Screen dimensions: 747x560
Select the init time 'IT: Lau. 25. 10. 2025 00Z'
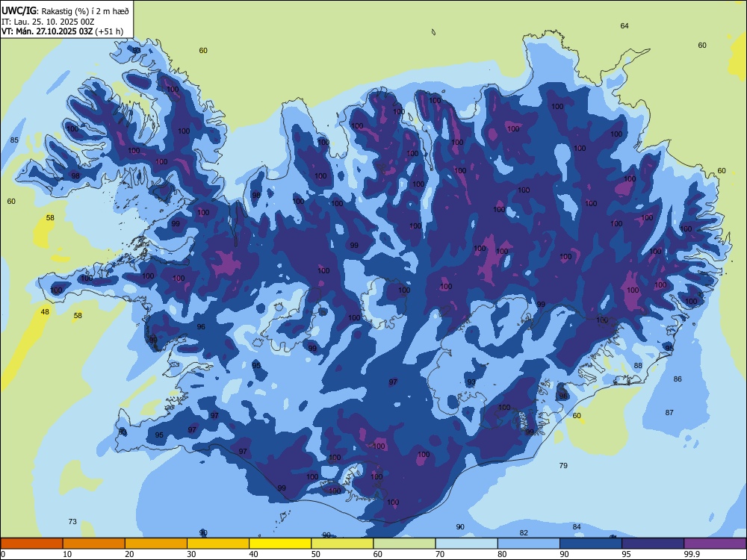click(x=48, y=22)
